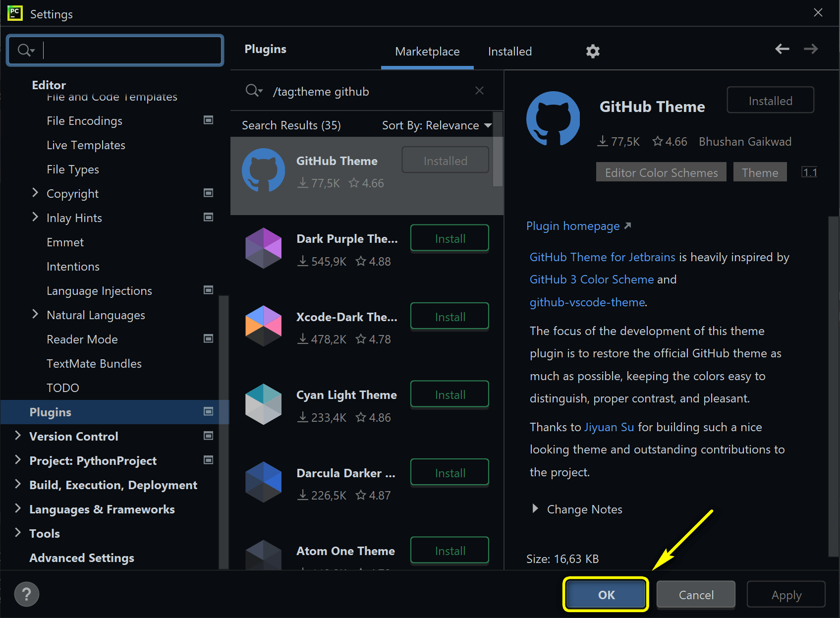Expand the Project: PythonProject section
The height and width of the screenshot is (618, 840).
(18, 459)
